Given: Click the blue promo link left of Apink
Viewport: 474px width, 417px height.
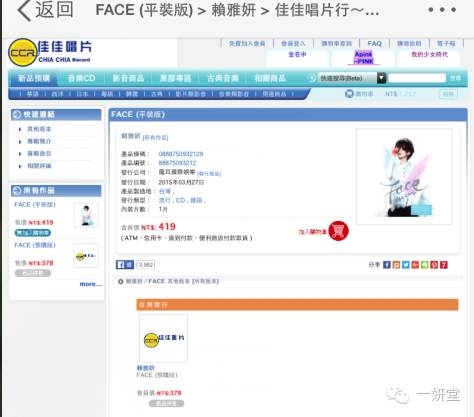Looking at the screenshot, I should point(297,54).
